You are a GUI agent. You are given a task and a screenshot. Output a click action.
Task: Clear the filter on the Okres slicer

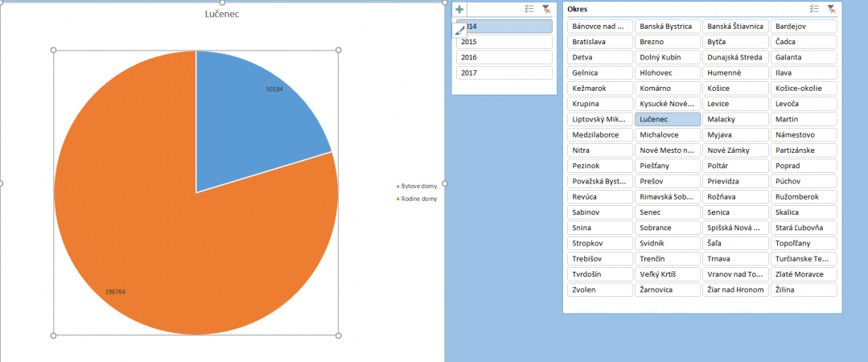point(831,9)
